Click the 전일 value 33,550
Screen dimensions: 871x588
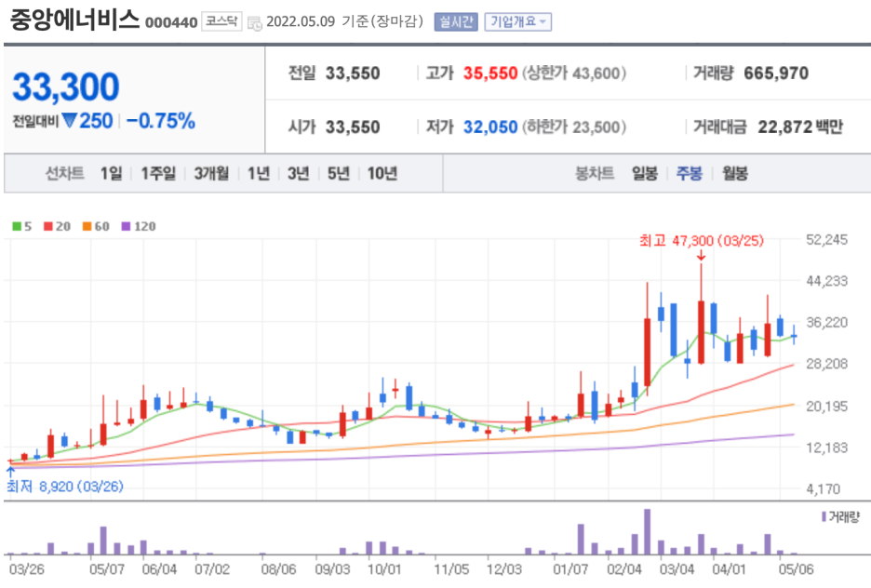tap(352, 73)
